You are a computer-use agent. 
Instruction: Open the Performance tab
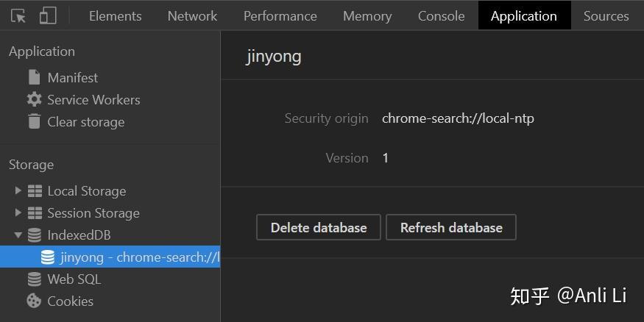[280, 15]
